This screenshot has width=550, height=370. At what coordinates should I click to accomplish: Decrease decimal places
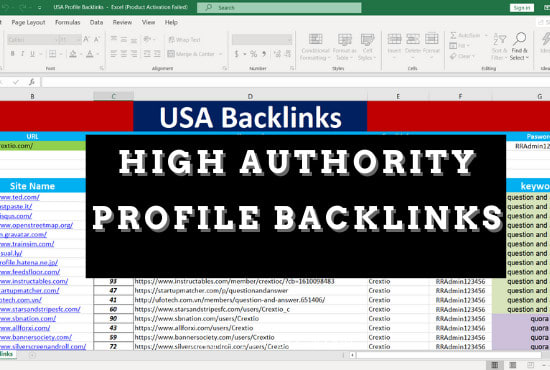coord(288,54)
